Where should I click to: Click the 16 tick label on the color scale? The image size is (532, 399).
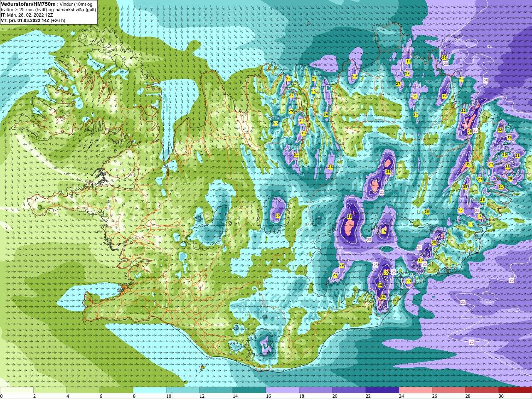coord(268,396)
